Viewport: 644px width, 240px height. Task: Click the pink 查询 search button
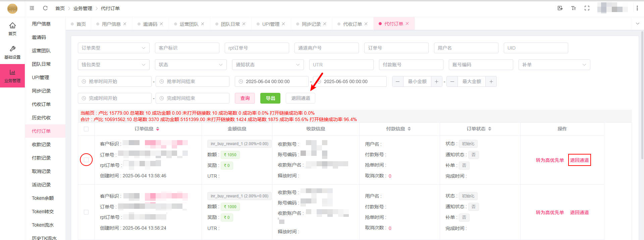point(245,98)
